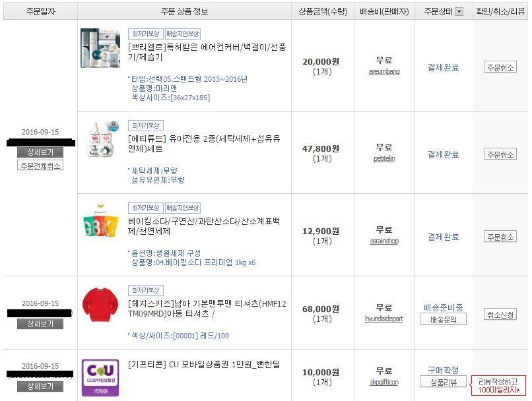Click the air conditioner cover product thumbnail

(100, 48)
